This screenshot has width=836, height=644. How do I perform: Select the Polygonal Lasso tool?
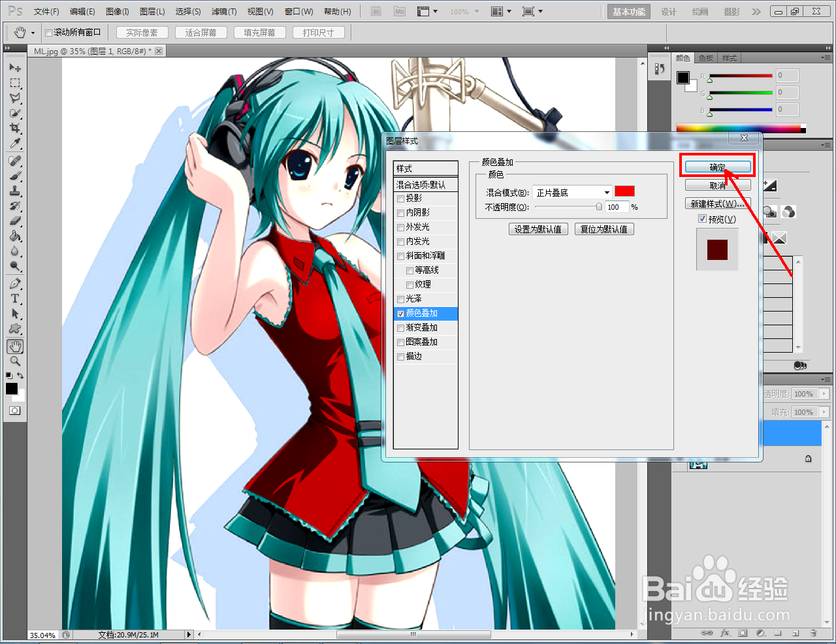[x=15, y=98]
